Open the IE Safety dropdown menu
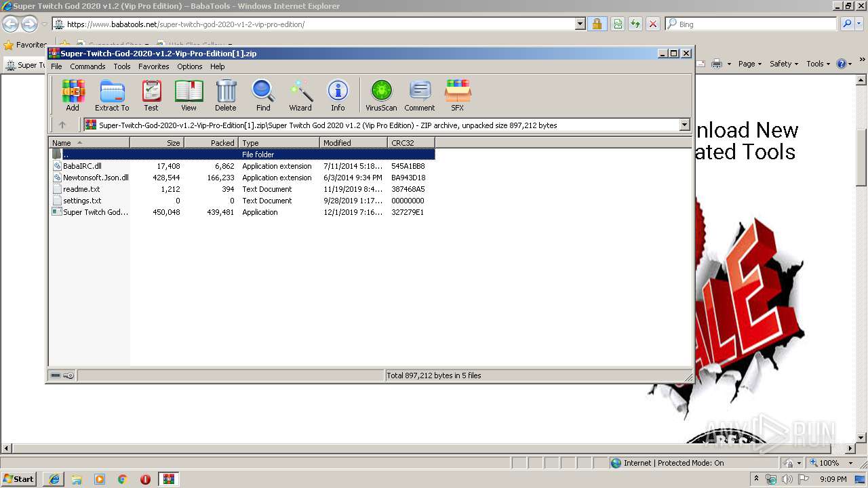 point(785,64)
